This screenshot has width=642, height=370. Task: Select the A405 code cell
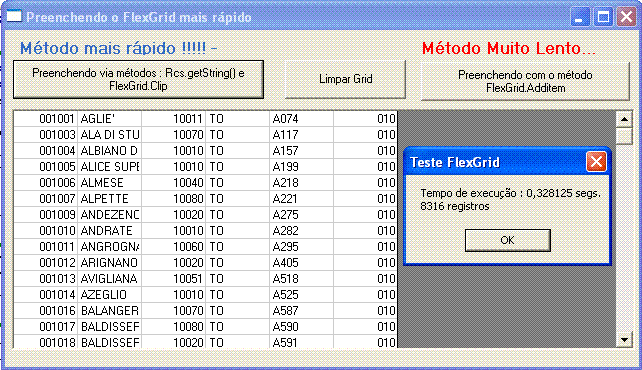[301, 262]
